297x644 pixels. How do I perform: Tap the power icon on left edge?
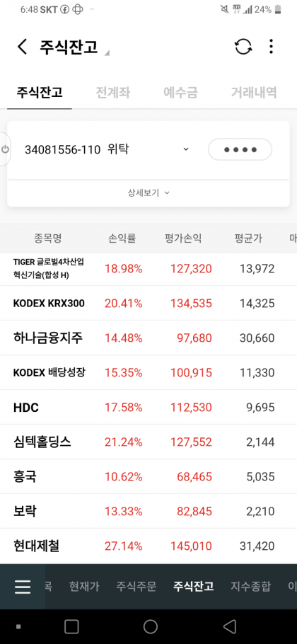[6, 149]
